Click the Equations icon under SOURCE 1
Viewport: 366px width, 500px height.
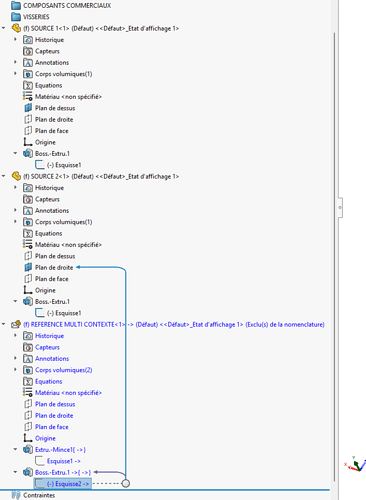point(28,85)
